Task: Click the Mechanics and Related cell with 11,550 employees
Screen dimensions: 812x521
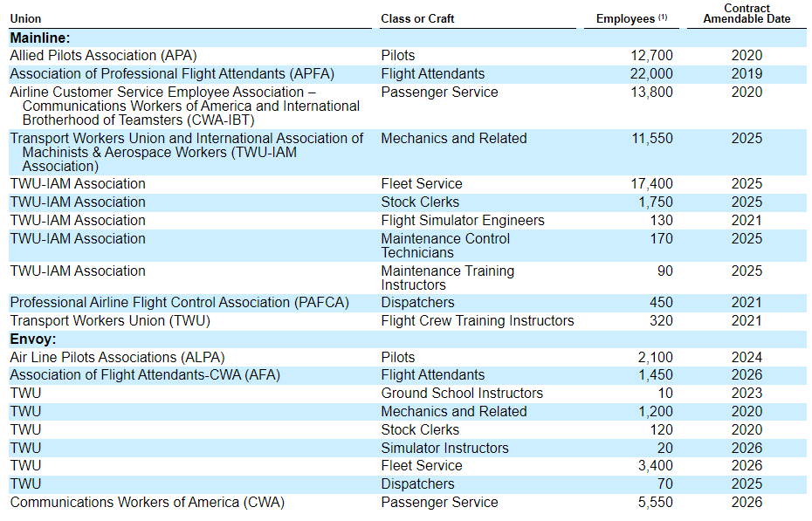Action: point(454,138)
